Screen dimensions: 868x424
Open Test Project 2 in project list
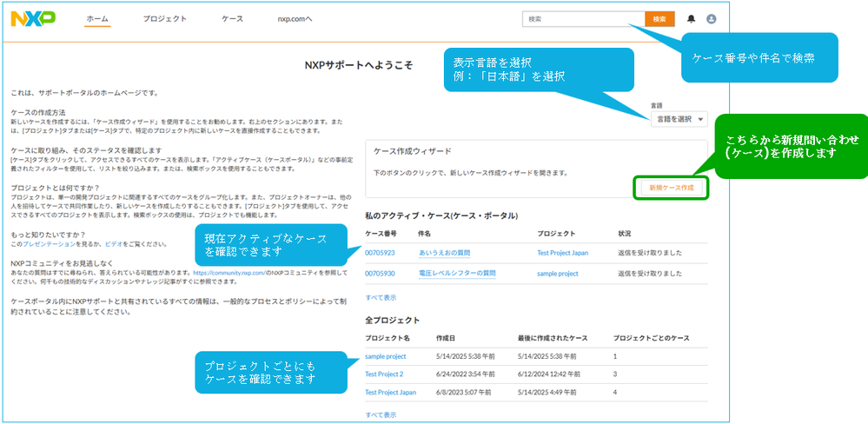[x=384, y=374]
